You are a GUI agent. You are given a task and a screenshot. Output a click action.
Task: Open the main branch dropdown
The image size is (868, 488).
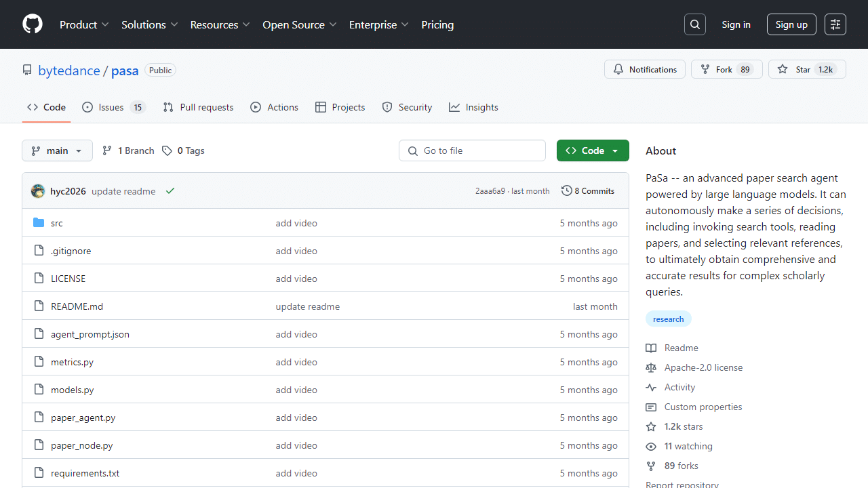(x=57, y=150)
